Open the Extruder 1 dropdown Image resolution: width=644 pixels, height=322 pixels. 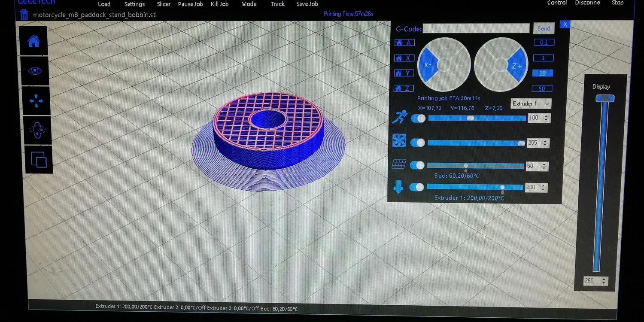click(531, 104)
